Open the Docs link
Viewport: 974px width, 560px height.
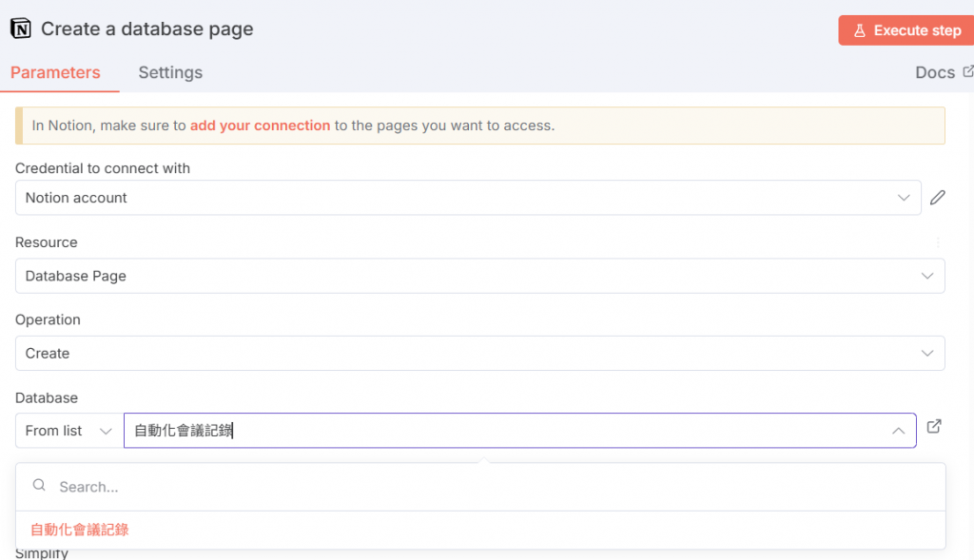935,72
